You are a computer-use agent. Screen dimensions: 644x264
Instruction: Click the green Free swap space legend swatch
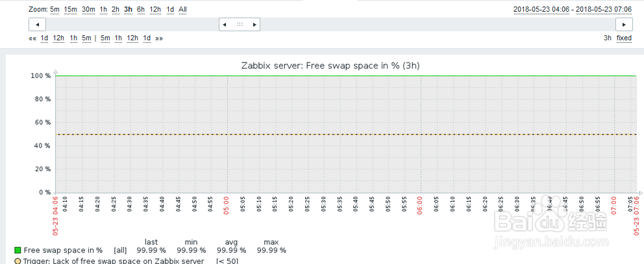pos(18,250)
